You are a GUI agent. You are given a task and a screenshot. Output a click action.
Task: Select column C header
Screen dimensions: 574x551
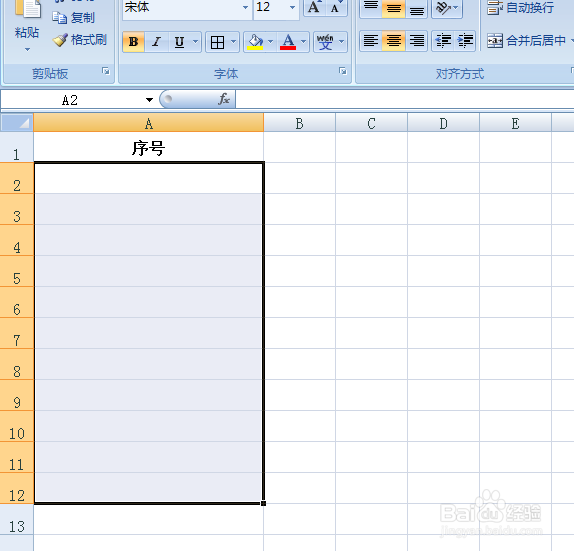[371, 123]
